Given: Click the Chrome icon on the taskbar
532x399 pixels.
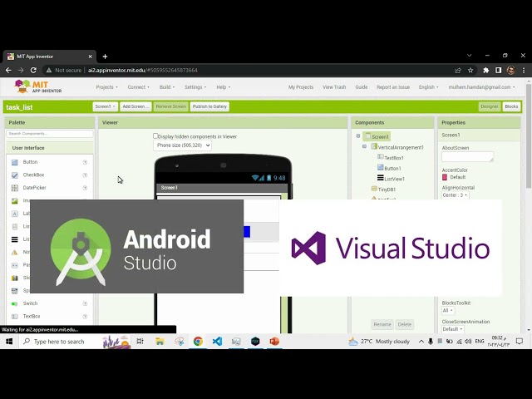Looking at the screenshot, I should pyautogui.click(x=198, y=341).
